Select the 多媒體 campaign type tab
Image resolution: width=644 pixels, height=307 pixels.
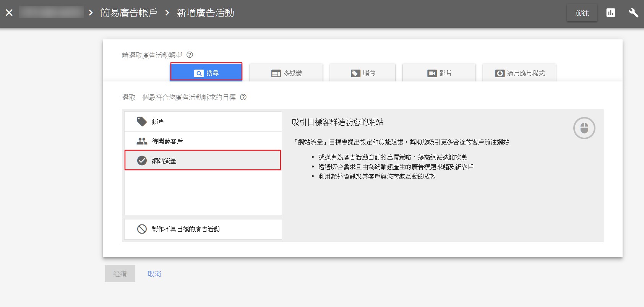(286, 73)
